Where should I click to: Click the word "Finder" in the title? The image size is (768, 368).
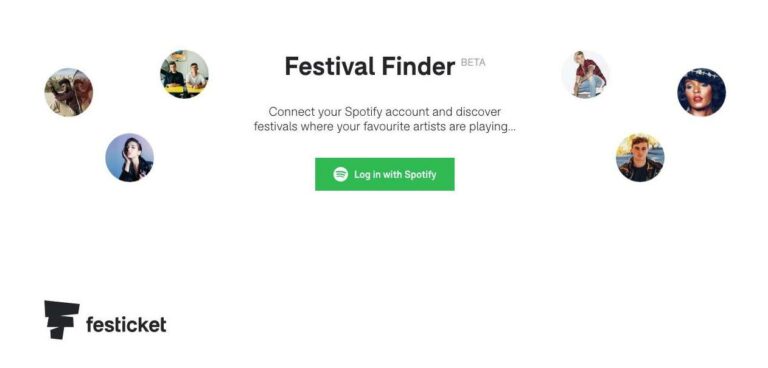pyautogui.click(x=418, y=66)
